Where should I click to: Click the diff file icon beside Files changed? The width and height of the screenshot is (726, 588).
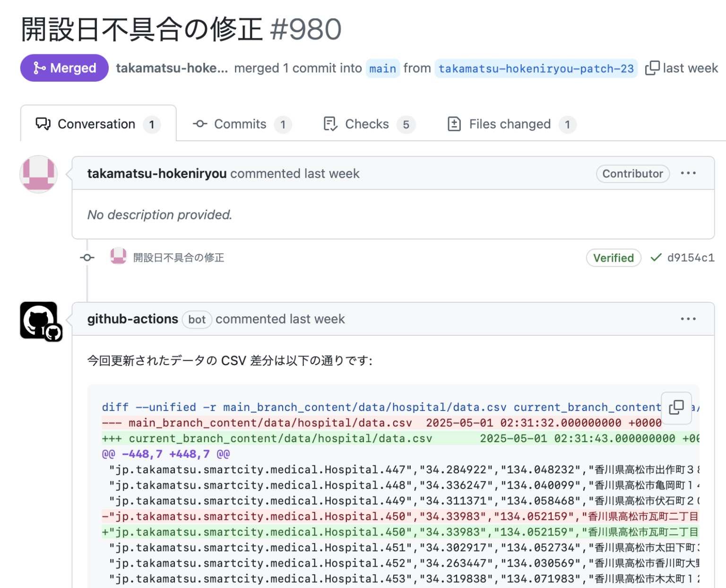coord(454,124)
